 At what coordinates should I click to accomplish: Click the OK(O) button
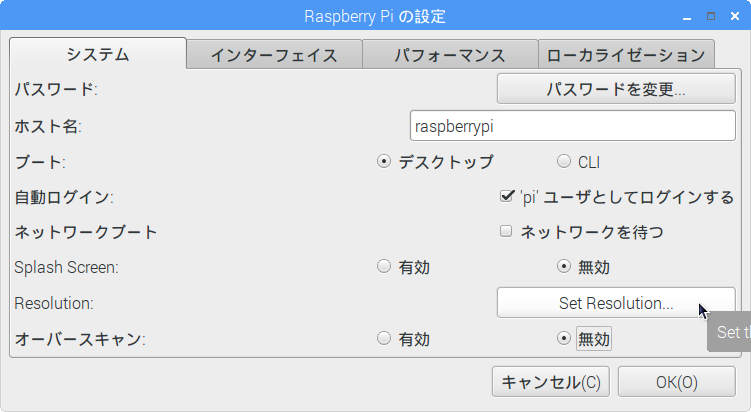677,382
